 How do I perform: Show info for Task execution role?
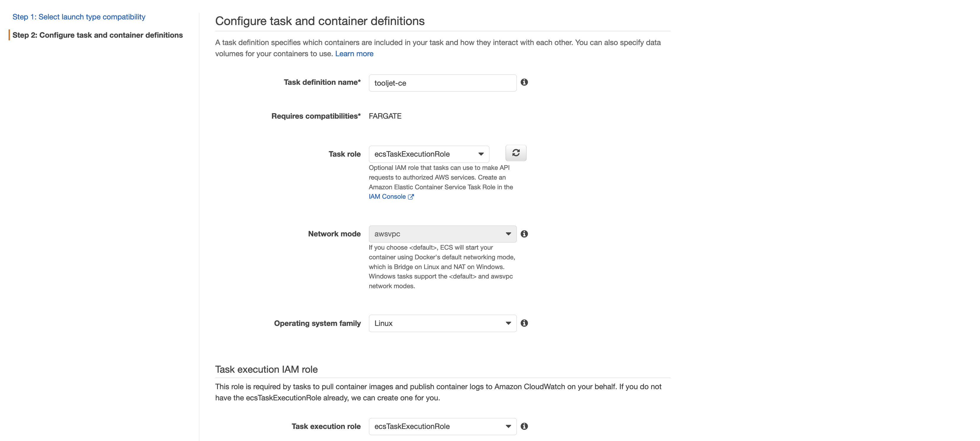tap(524, 426)
